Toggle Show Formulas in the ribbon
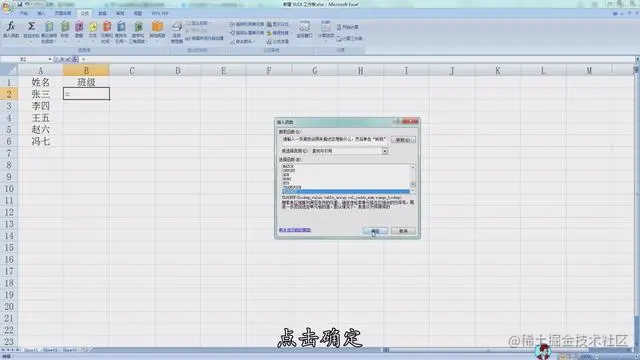Viewport: 640px width, 360px height. click(278, 24)
